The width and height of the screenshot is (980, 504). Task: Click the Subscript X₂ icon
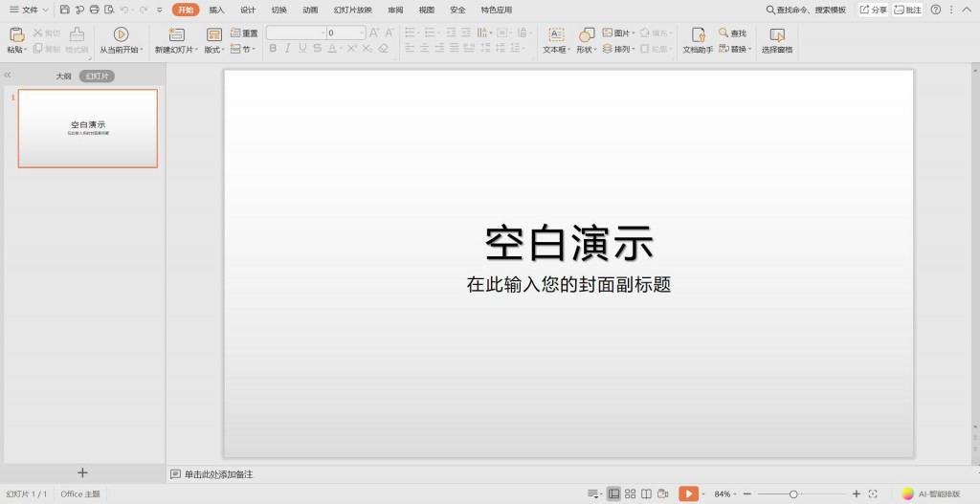point(367,48)
